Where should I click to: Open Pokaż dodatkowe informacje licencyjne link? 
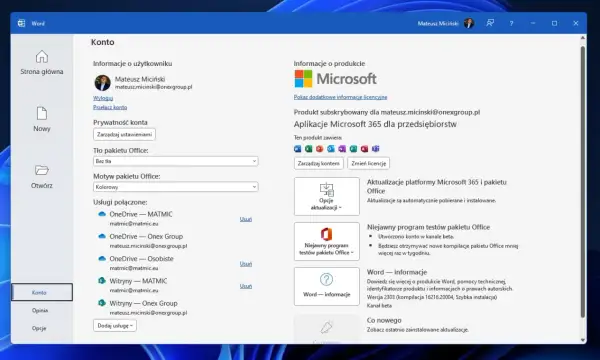[x=341, y=97]
